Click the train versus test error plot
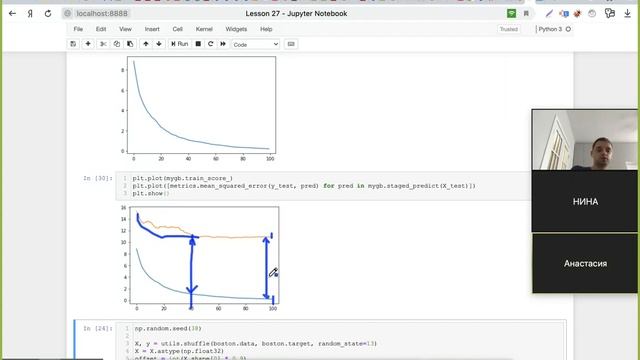Screen dimensions: 640x360 [200, 258]
